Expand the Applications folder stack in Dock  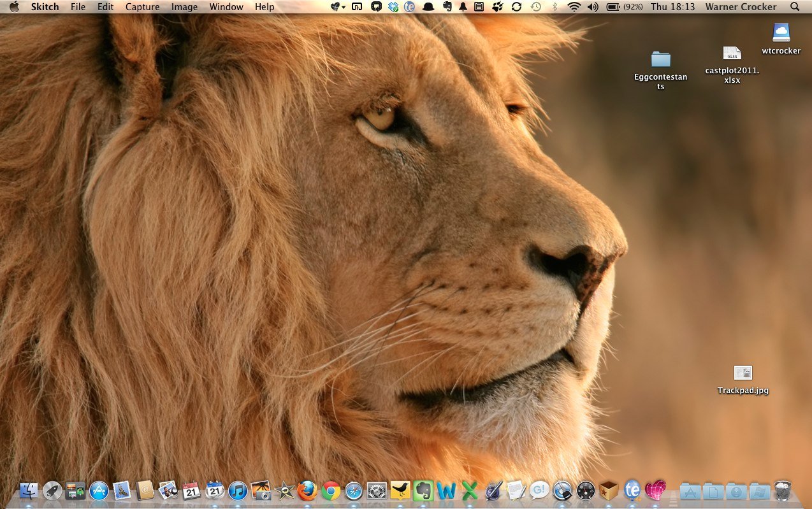(x=690, y=491)
